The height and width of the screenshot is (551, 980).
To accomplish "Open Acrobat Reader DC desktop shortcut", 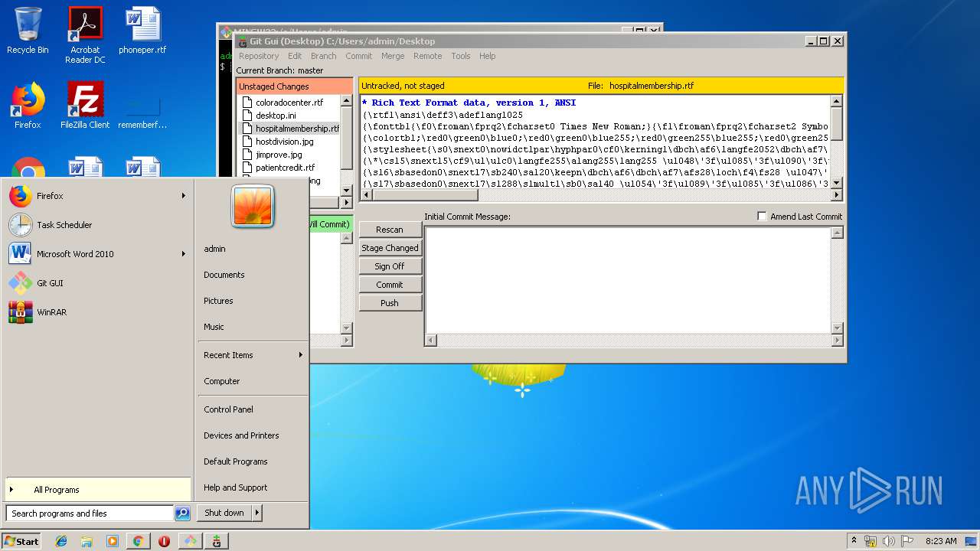I will (x=85, y=35).
